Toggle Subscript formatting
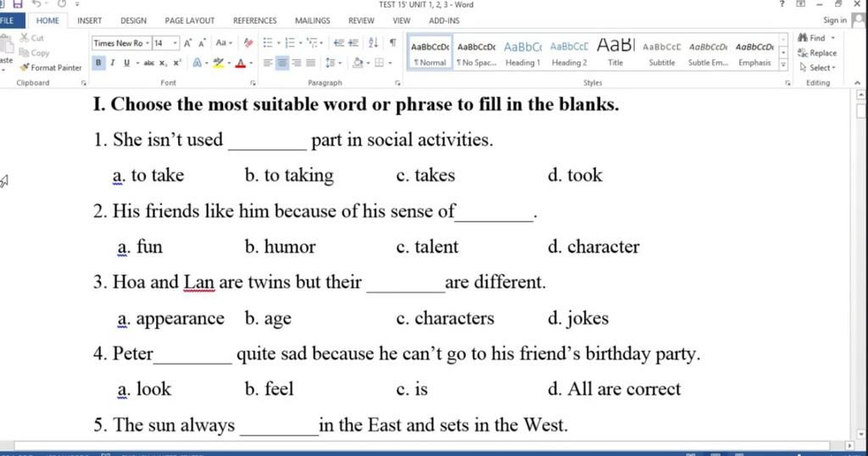This screenshot has width=868, height=456. [164, 63]
